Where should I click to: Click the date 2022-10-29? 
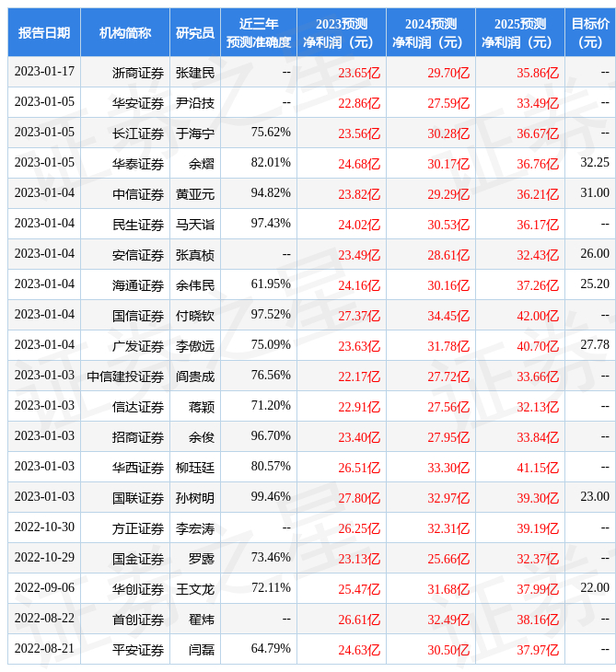pyautogui.click(x=44, y=557)
